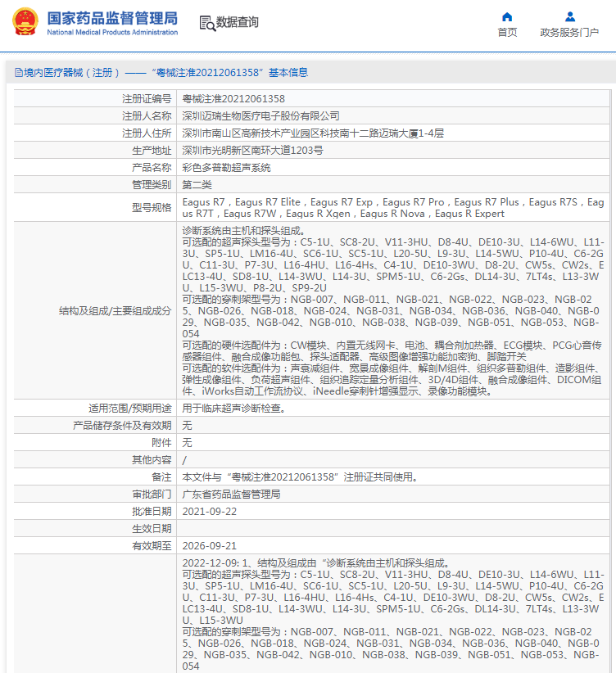Screen dimensions: 616x673
Task: Click the government portal user icon
Action: (x=569, y=16)
